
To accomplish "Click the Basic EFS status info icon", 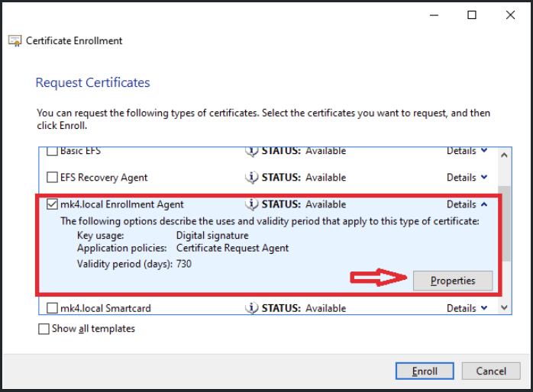I will (251, 151).
